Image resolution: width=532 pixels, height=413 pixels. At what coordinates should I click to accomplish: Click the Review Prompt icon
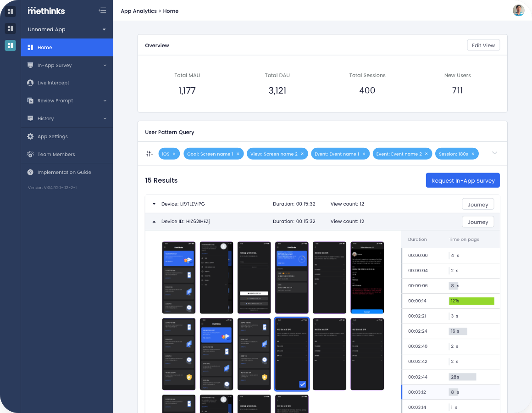[x=30, y=101]
